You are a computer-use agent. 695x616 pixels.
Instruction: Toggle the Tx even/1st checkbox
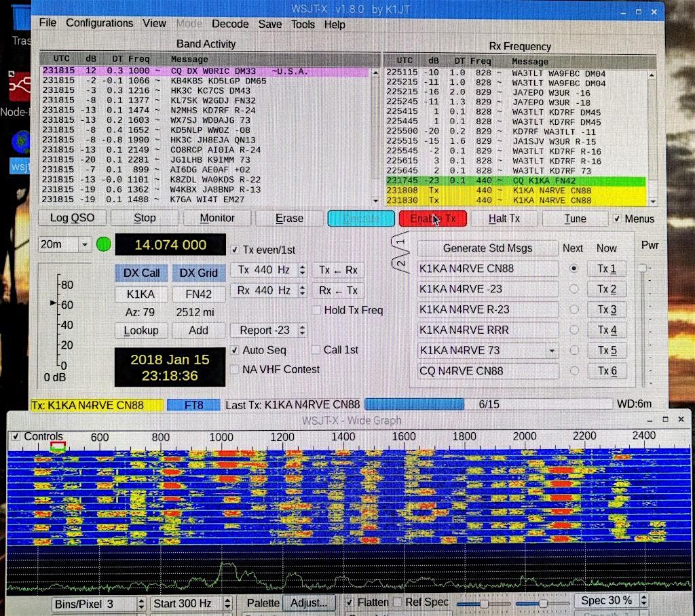[236, 249]
